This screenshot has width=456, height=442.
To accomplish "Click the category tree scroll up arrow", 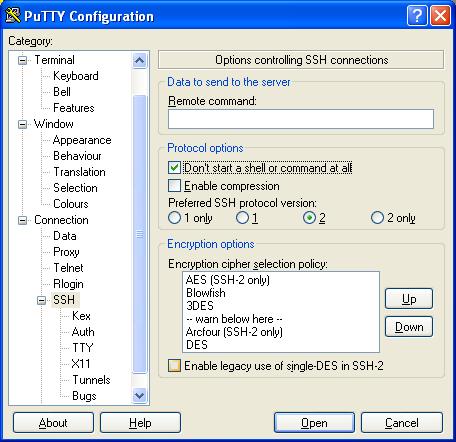I will 139,61.
